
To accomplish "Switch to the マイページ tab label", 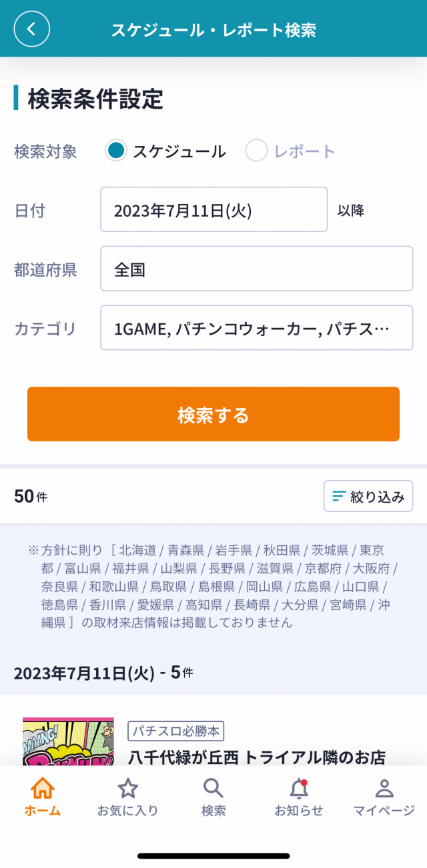I will [384, 811].
